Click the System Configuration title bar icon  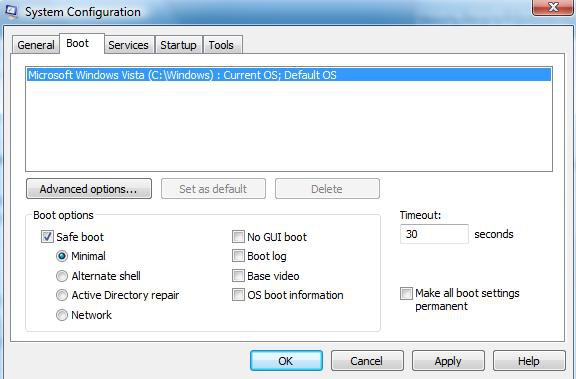click(11, 11)
